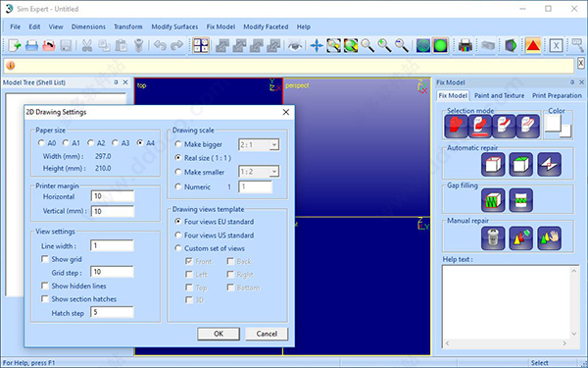Select the four-view layout toolbar icon

click(201, 46)
